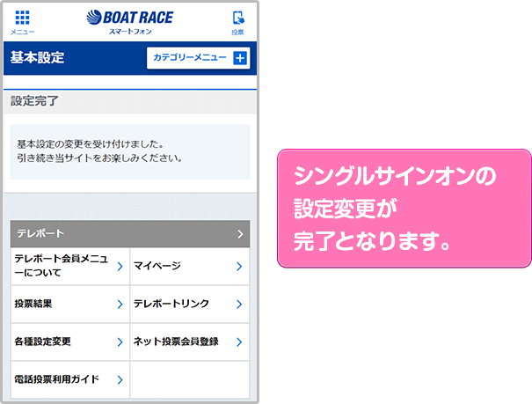Screen dimensions: 532x404
Task: Open テレボート会員メニューについて link
Action: coord(62,266)
